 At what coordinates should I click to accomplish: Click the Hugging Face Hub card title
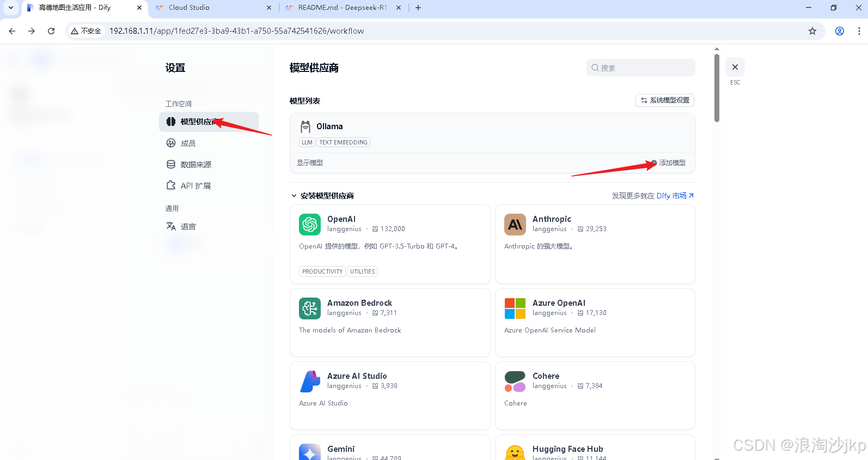pos(567,449)
